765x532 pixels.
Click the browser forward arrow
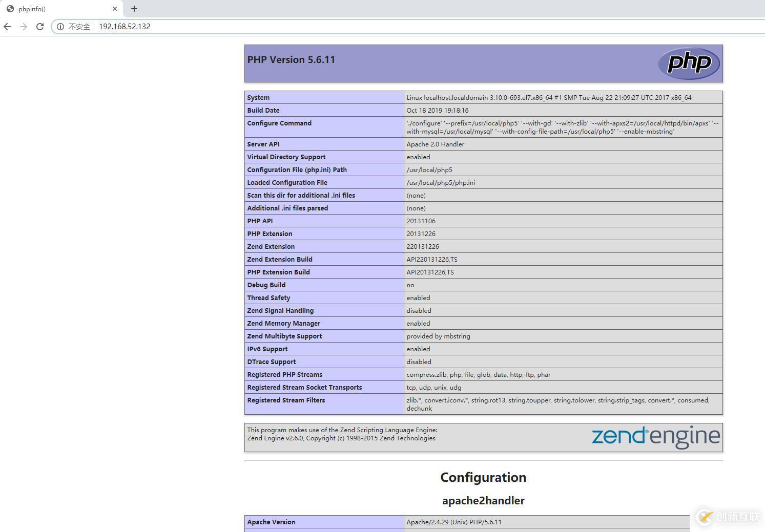(x=23, y=26)
